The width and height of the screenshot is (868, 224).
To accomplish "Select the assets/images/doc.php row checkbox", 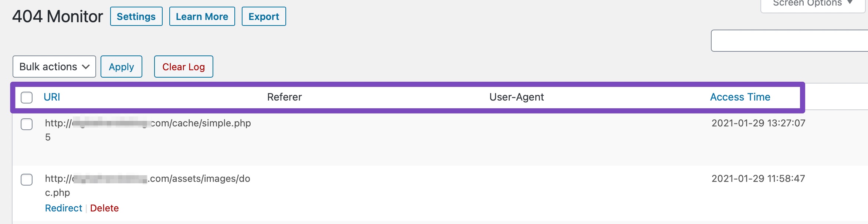I will pyautogui.click(x=27, y=180).
